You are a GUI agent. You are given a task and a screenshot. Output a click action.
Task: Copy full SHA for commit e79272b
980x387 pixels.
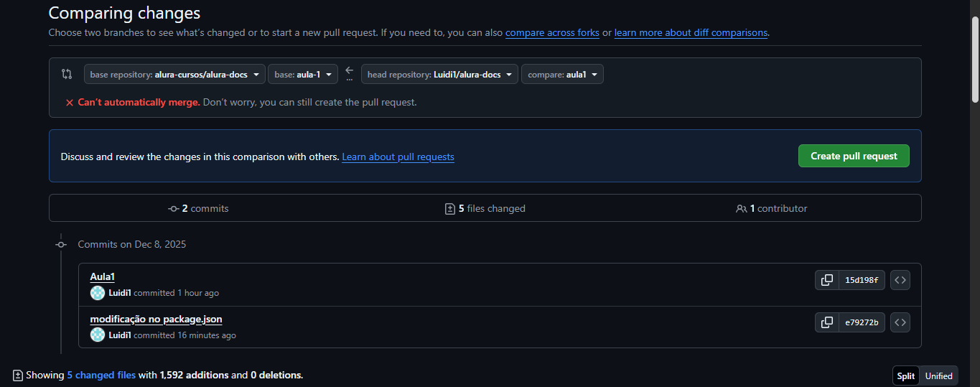coord(827,322)
